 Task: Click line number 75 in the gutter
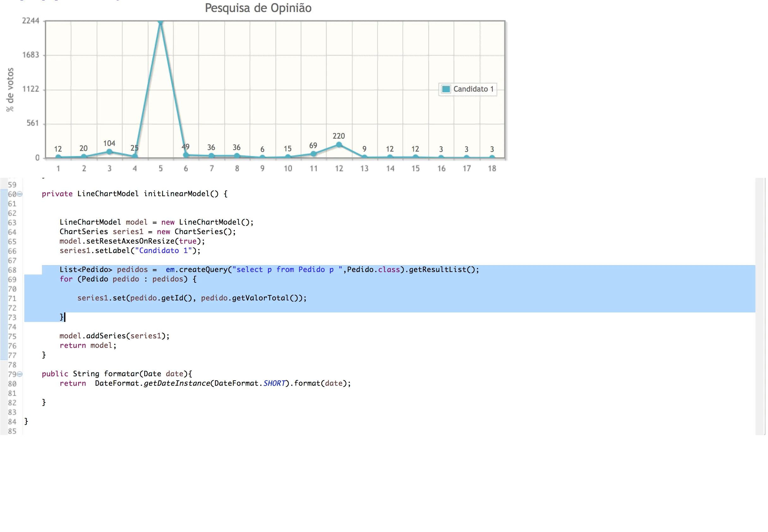point(12,336)
